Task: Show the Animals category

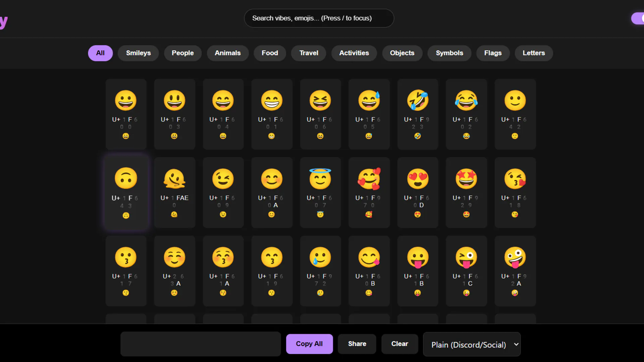Action: 228,53
